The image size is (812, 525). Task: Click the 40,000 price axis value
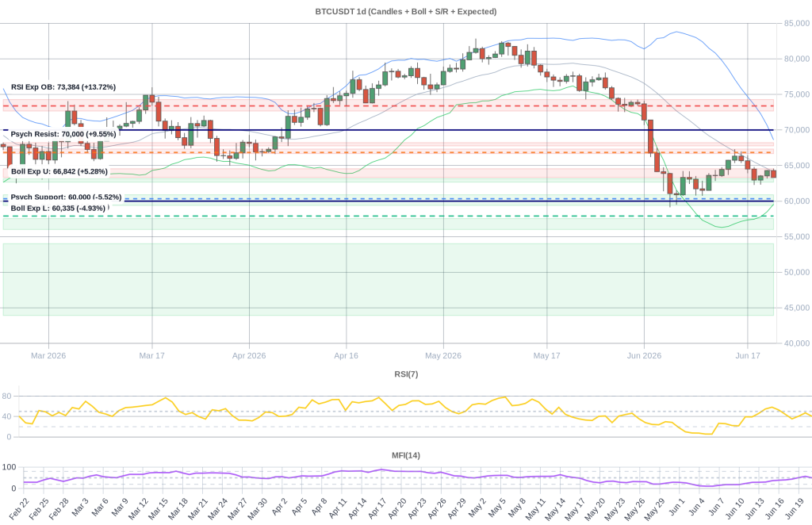click(796, 343)
